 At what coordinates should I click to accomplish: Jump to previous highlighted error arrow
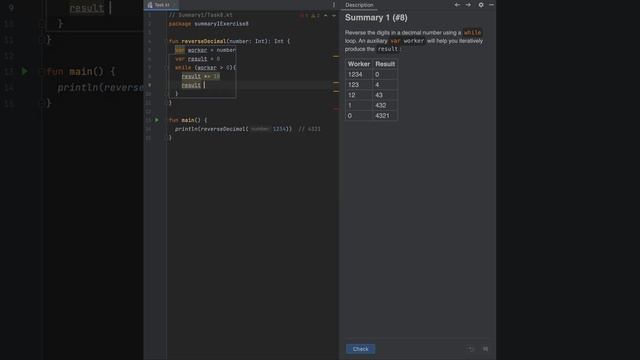[326, 16]
